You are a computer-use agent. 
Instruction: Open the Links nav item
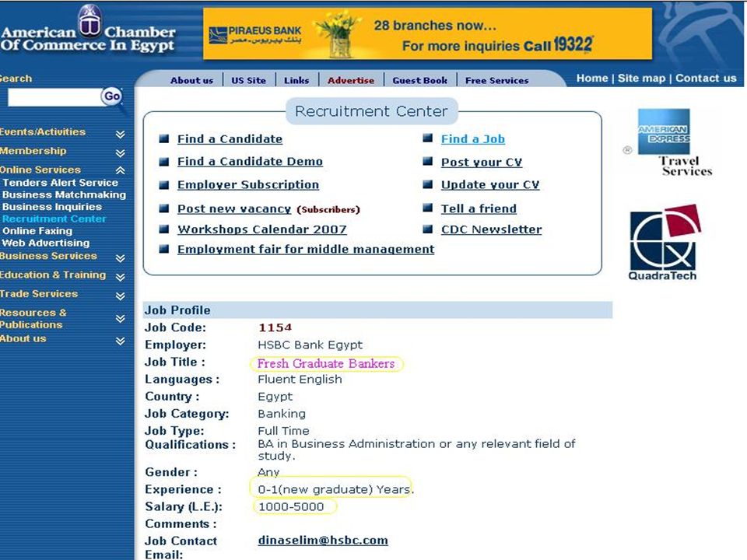point(296,80)
